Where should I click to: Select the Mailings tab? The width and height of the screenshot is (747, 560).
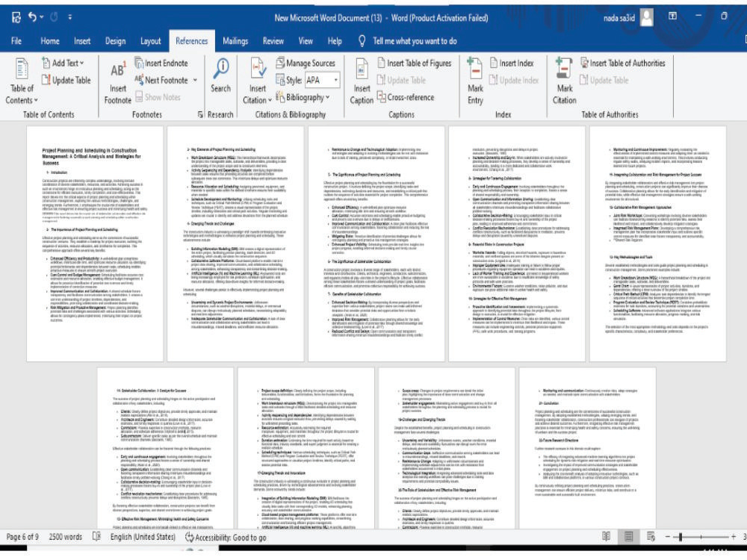pos(235,41)
